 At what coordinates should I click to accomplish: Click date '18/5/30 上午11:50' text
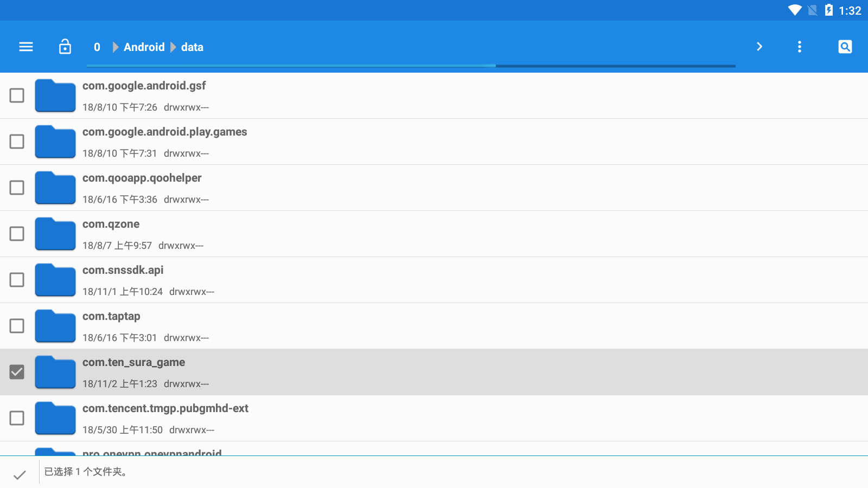(x=123, y=430)
